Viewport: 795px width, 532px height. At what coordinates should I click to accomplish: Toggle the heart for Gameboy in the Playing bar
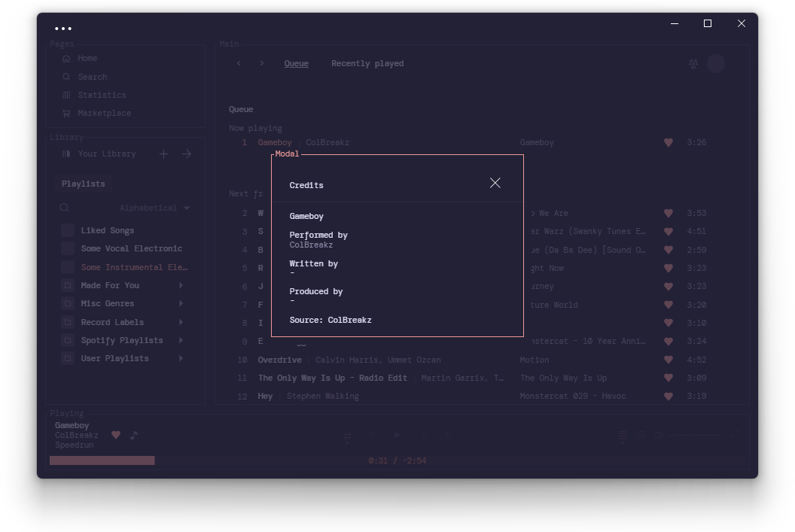[116, 435]
